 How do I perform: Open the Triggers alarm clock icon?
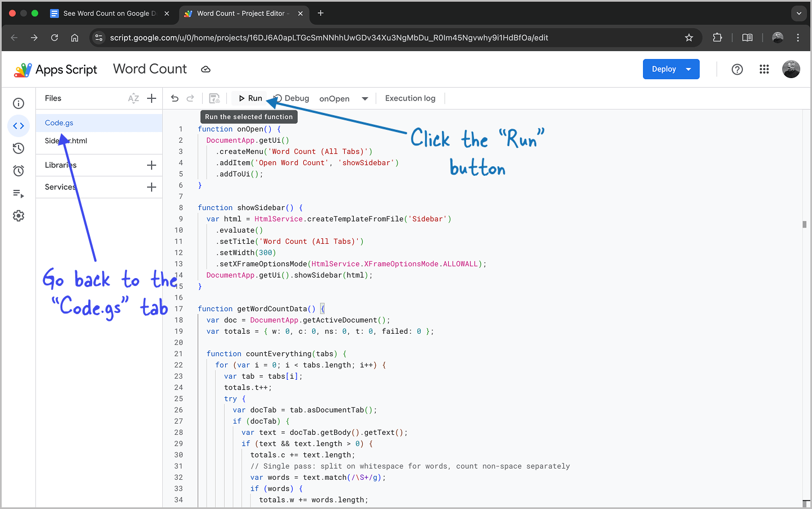click(19, 171)
